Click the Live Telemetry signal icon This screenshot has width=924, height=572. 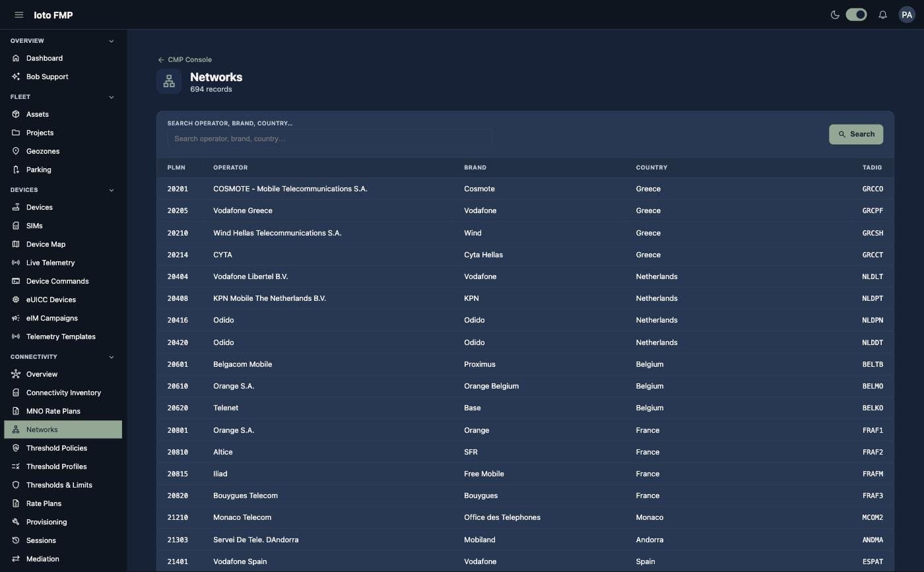click(16, 263)
